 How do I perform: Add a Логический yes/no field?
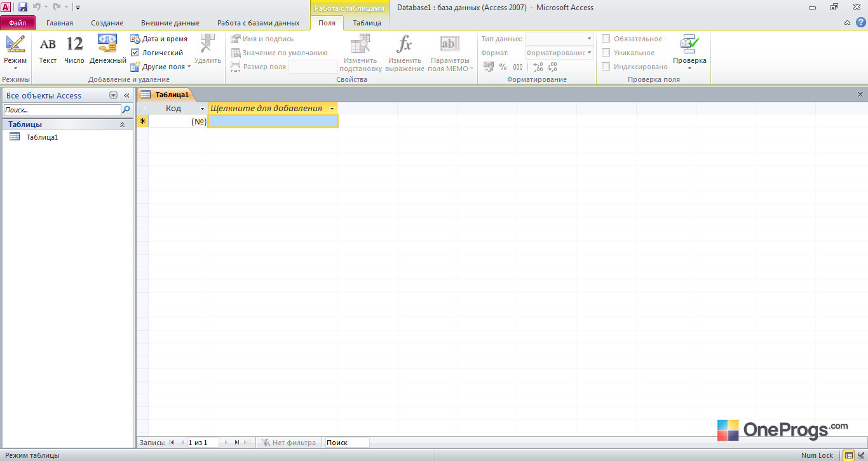coord(157,53)
